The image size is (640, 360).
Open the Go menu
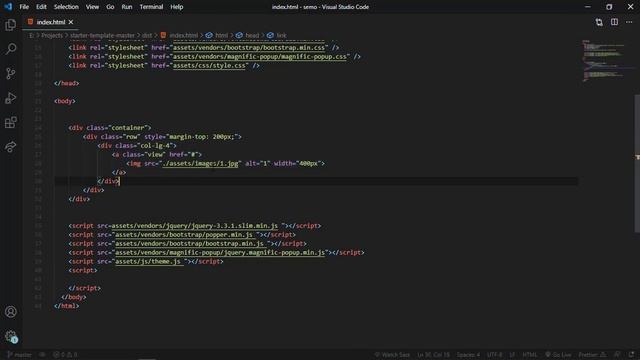[x=110, y=7]
